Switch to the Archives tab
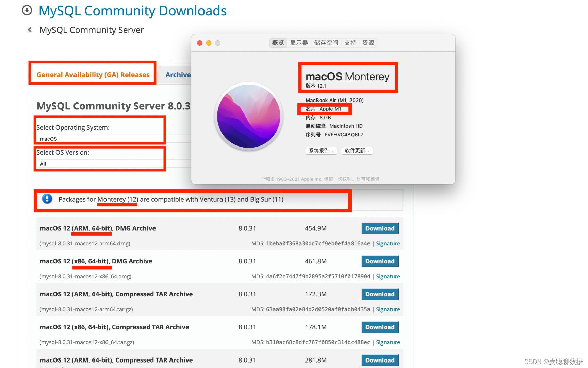Image resolution: width=588 pixels, height=368 pixels. (178, 75)
